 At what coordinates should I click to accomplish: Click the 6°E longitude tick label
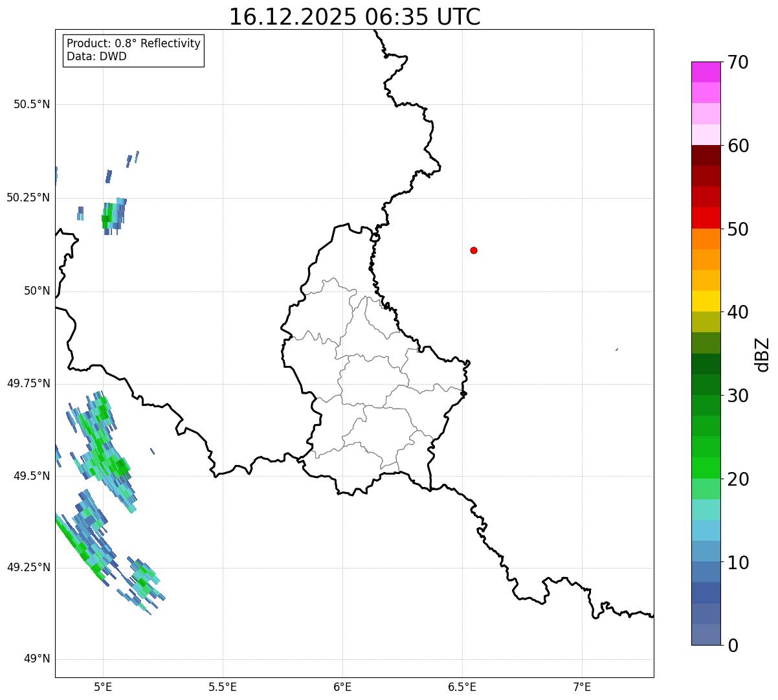[x=342, y=687]
